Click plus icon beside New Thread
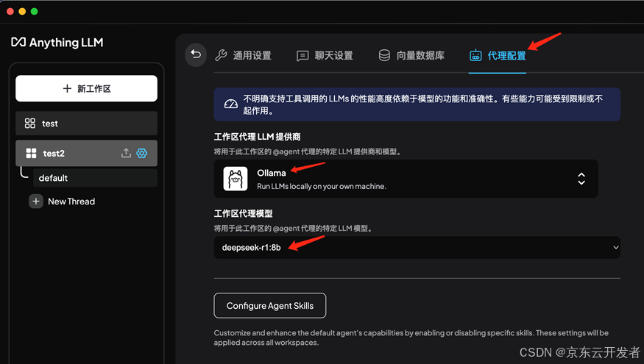The width and height of the screenshot is (644, 364). 36,201
